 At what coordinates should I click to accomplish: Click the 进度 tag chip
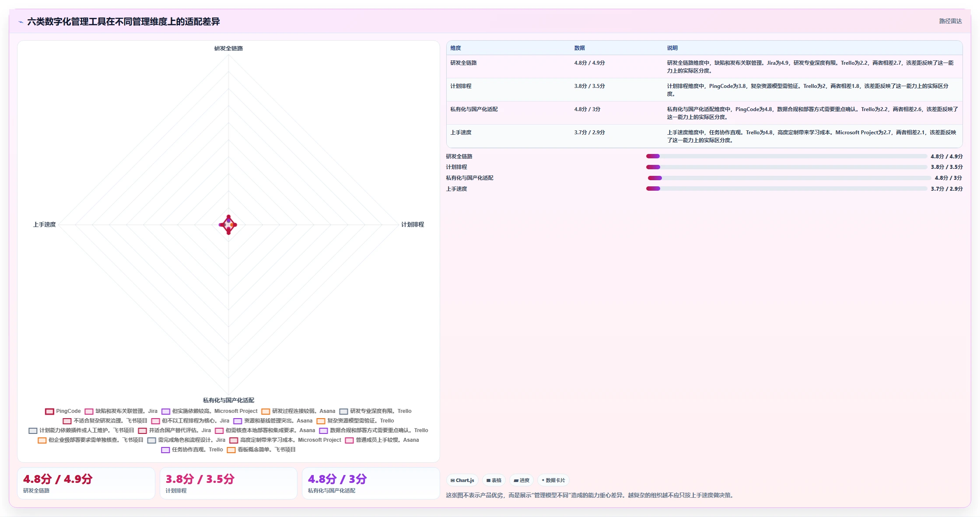(521, 480)
